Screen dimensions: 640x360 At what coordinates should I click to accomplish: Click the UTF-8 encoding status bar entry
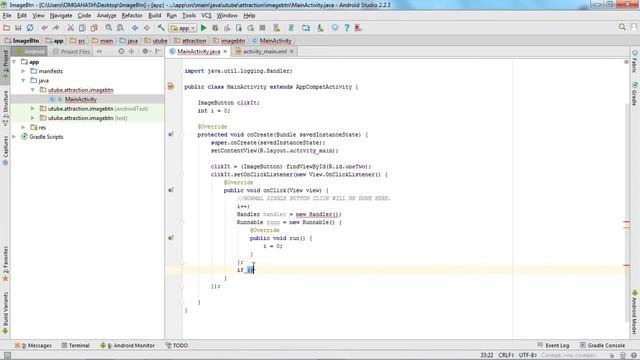click(x=527, y=355)
